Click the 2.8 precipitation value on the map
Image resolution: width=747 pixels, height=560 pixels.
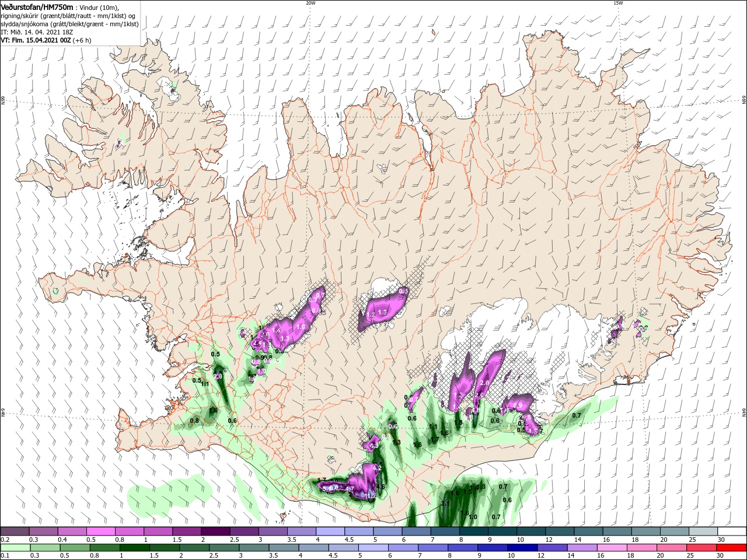coord(218,377)
